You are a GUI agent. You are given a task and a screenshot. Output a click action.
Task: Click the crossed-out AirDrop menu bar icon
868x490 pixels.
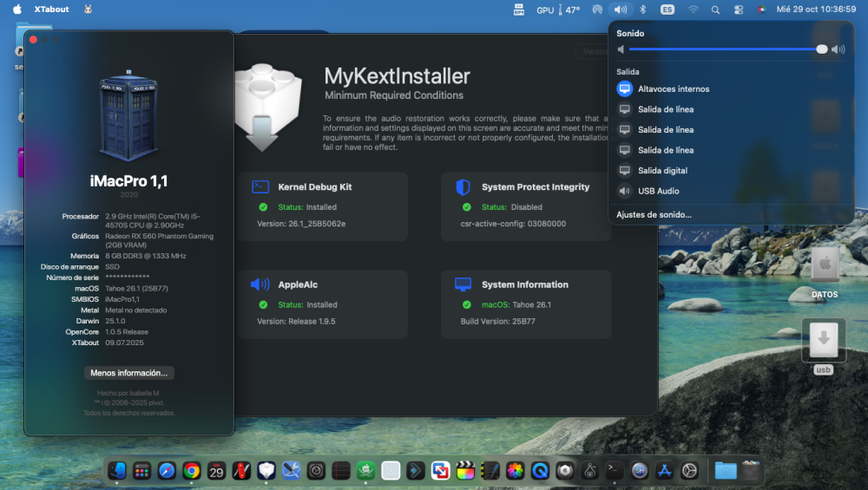click(597, 10)
